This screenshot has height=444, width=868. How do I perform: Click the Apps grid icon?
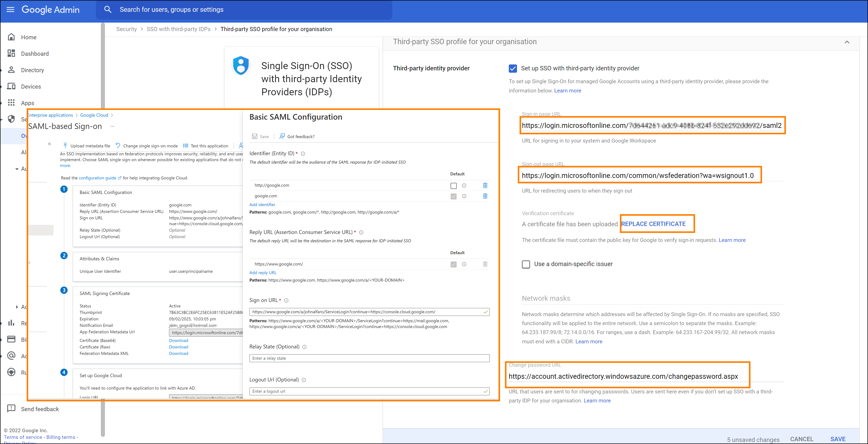pyautogui.click(x=11, y=103)
